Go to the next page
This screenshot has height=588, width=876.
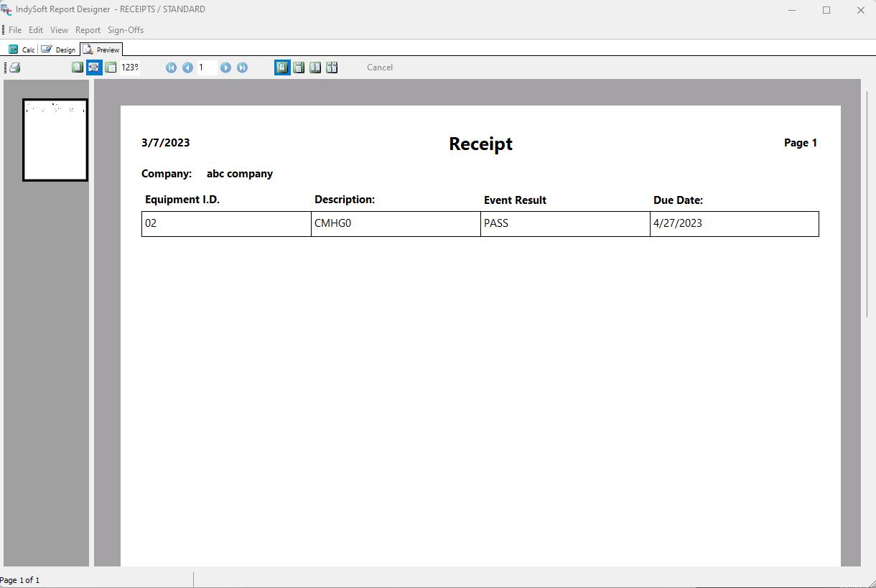pos(225,67)
